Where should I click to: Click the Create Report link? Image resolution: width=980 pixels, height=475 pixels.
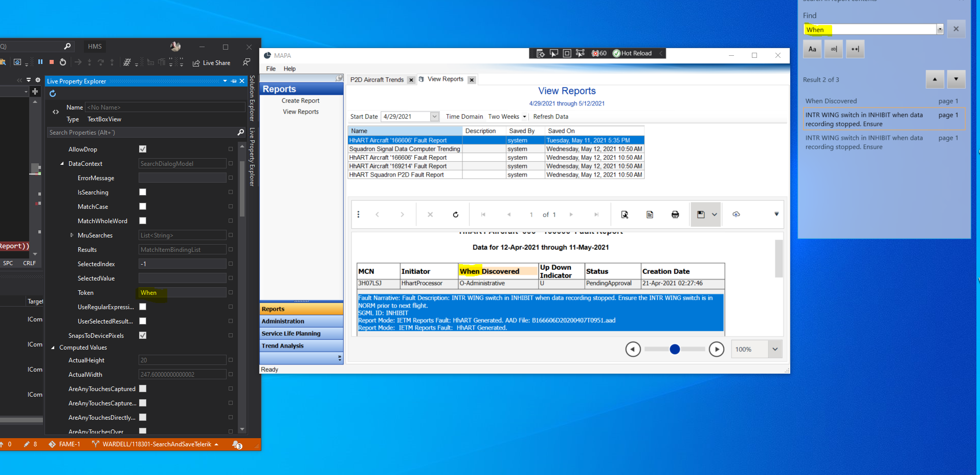(300, 101)
